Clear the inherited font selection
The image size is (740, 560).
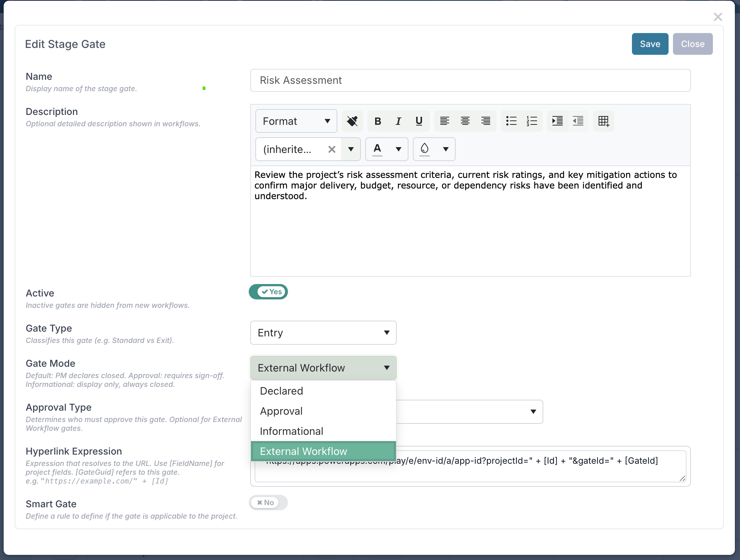point(332,149)
